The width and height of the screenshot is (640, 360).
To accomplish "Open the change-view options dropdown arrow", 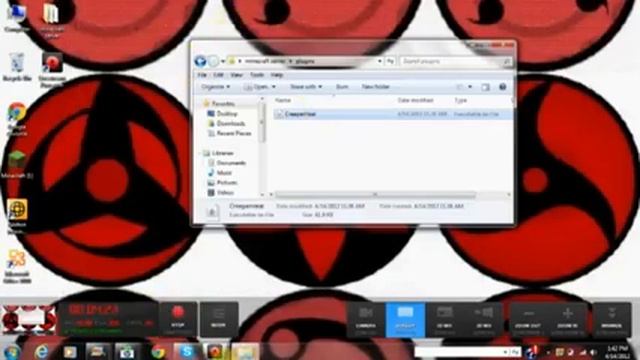I will 470,87.
